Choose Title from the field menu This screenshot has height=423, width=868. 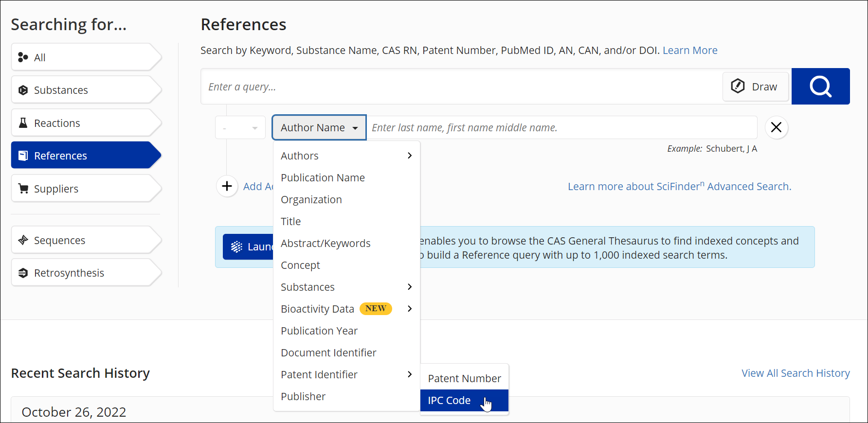point(346,221)
